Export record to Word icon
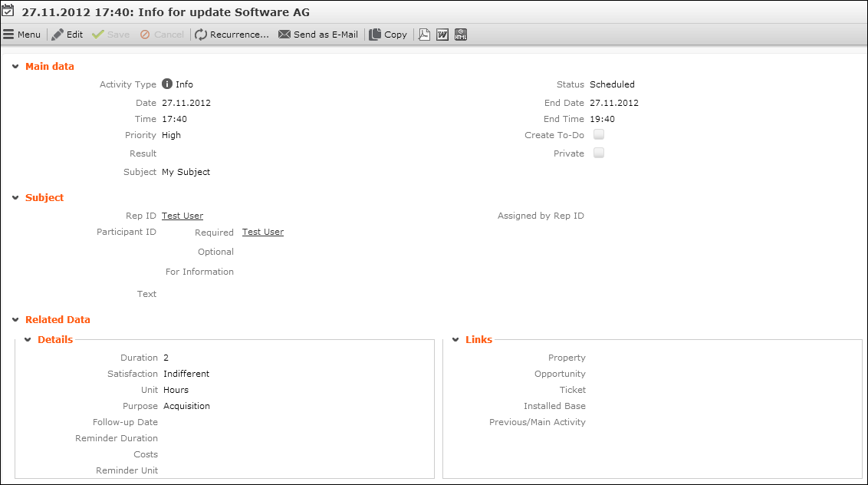868x485 pixels. click(442, 35)
